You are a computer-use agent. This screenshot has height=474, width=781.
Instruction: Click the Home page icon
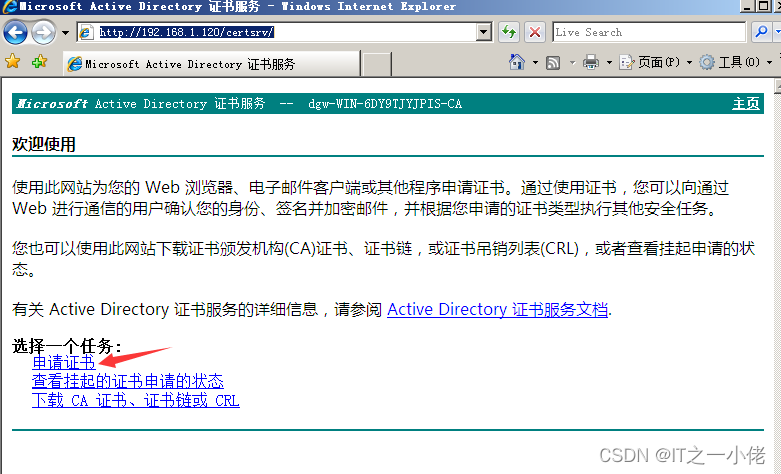point(517,62)
